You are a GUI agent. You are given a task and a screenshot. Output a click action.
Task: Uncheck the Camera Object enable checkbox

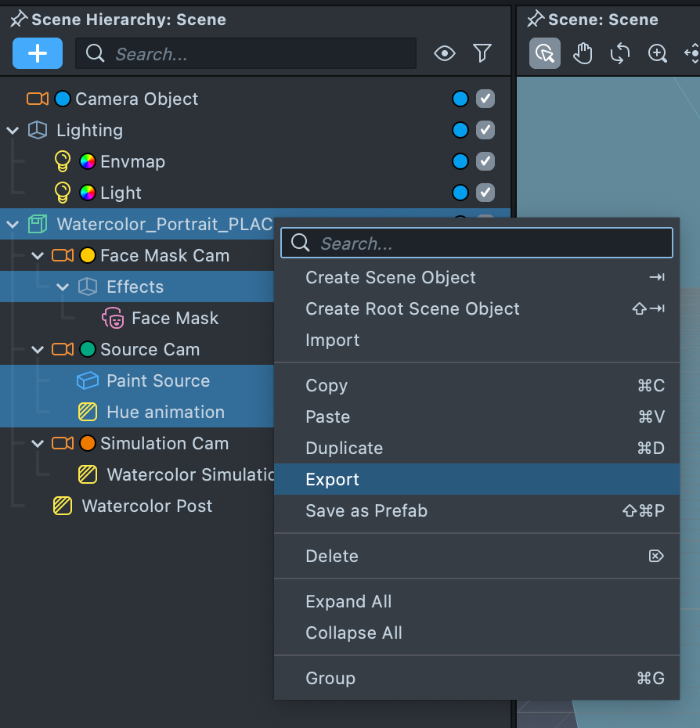(485, 99)
